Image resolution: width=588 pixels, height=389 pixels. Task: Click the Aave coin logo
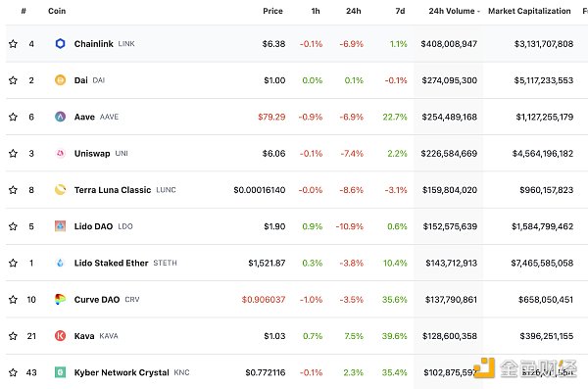coord(60,117)
